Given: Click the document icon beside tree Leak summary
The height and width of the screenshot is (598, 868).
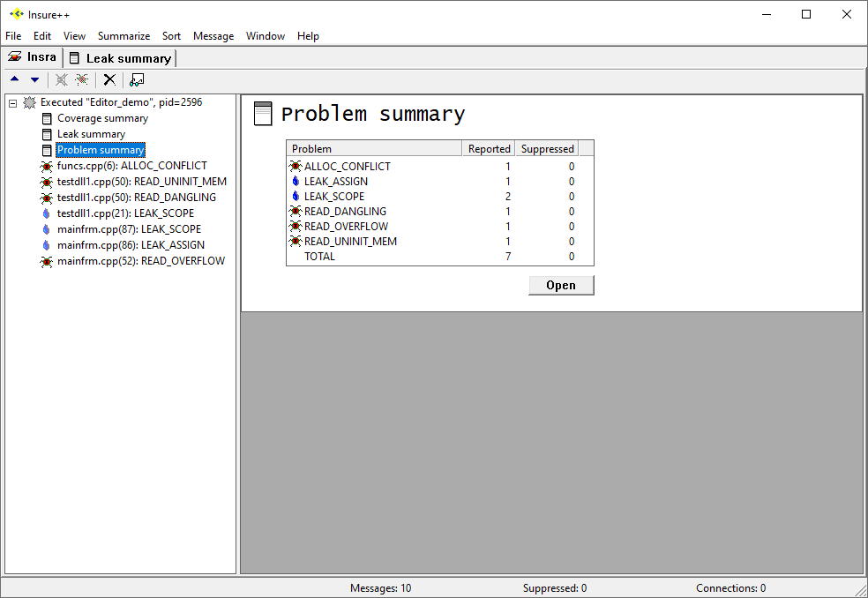Looking at the screenshot, I should 47,135.
